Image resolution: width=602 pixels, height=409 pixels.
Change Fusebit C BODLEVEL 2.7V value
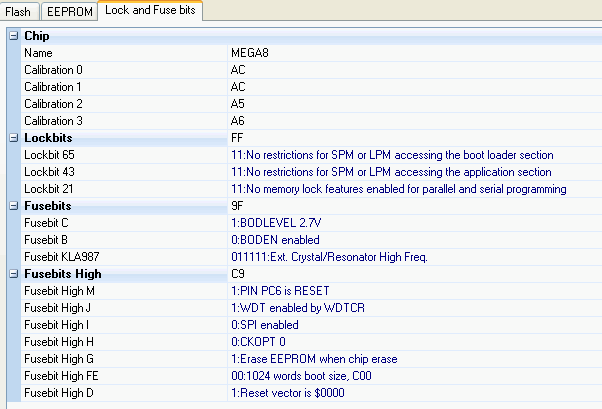click(x=415, y=223)
